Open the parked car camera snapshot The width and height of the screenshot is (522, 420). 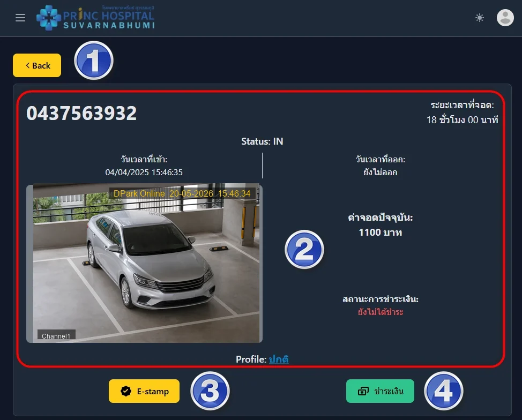coord(145,263)
